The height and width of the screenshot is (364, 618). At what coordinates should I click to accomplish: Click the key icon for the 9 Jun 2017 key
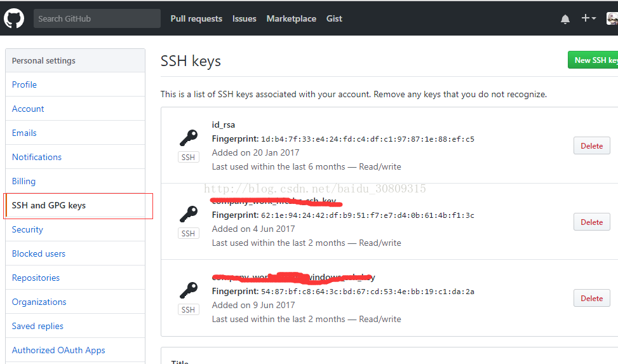(188, 290)
